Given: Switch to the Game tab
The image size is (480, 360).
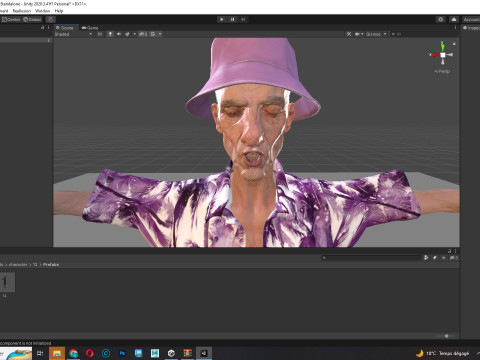Looking at the screenshot, I should point(90,28).
